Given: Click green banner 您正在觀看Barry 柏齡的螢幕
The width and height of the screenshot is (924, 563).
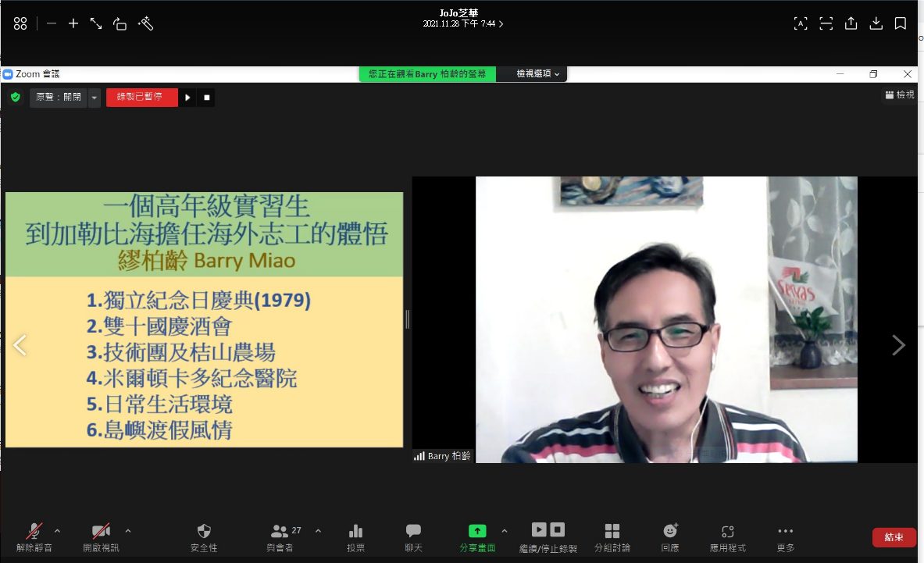Looking at the screenshot, I should [x=427, y=73].
